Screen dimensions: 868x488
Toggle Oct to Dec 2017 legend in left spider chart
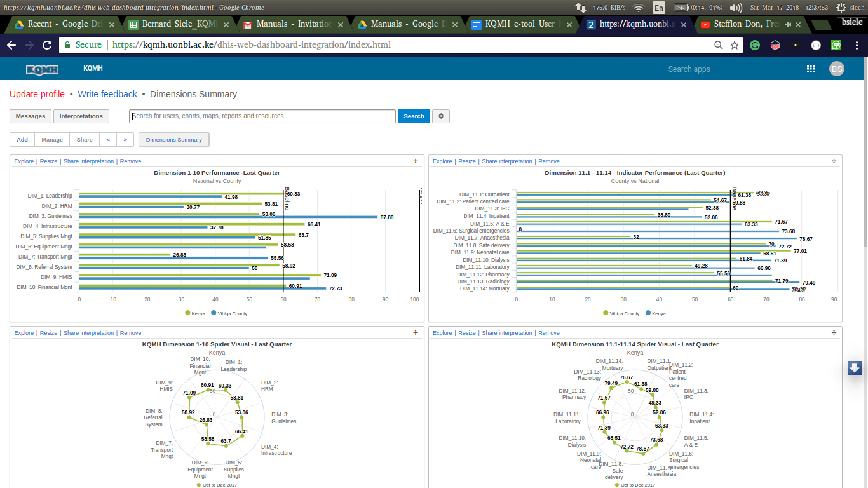pyautogui.click(x=216, y=485)
